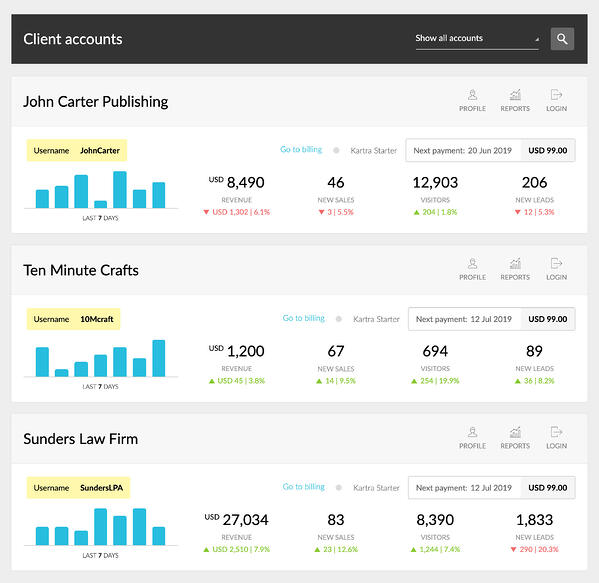The width and height of the screenshot is (599, 583).
Task: Click the John Carter Publishing title
Action: pyautogui.click(x=96, y=102)
